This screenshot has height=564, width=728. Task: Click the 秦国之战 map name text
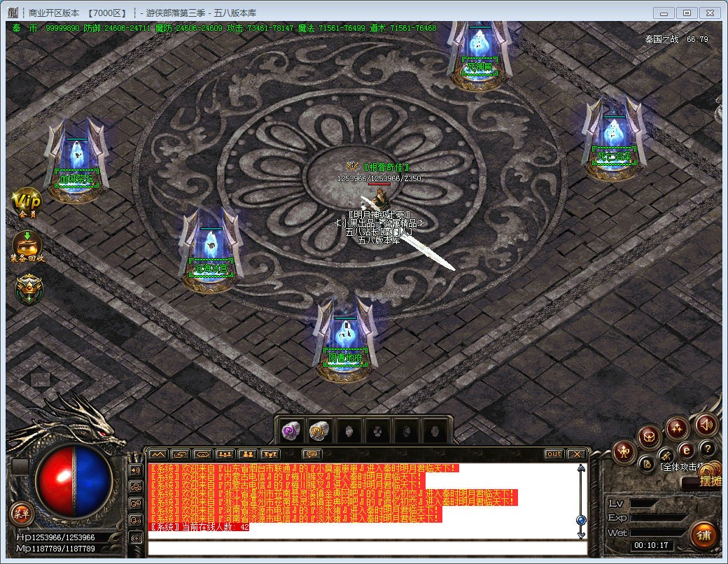click(661, 39)
